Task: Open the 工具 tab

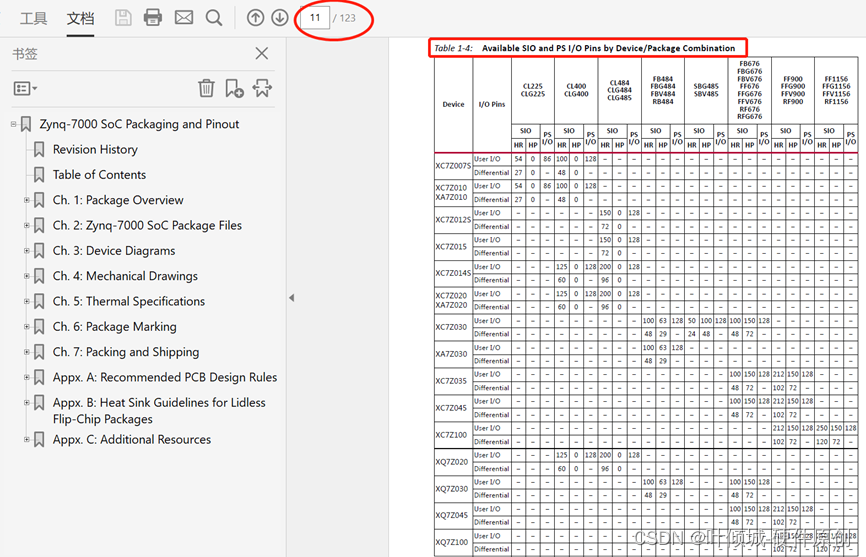Action: click(33, 19)
